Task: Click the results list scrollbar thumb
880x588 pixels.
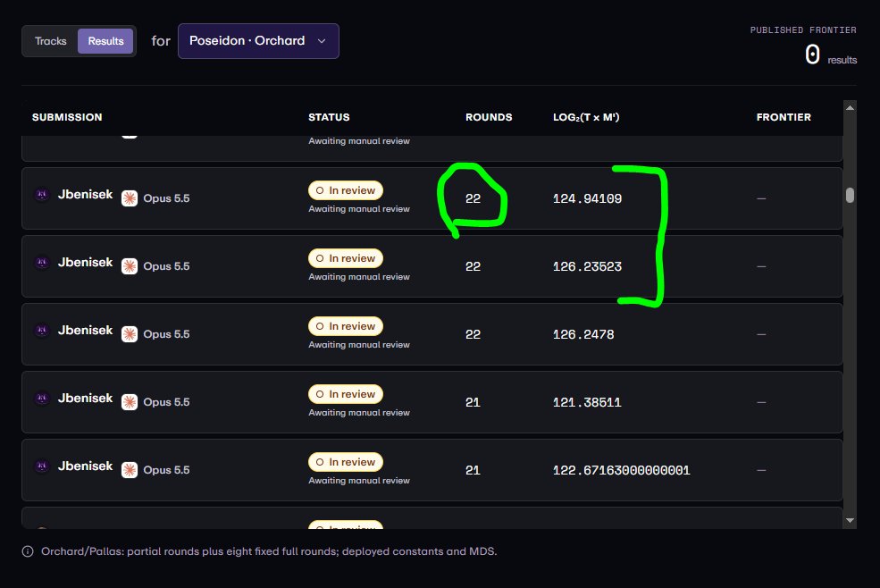Action: [850, 195]
